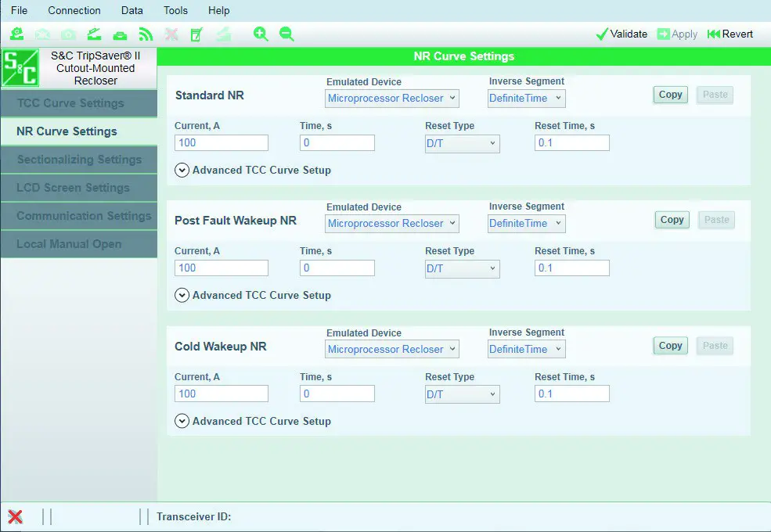The height and width of the screenshot is (532, 771).
Task: Open the Help menu
Action: [219, 10]
